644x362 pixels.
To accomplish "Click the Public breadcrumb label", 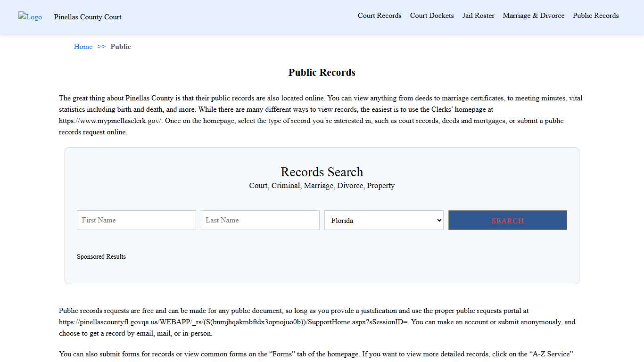I will (121, 47).
